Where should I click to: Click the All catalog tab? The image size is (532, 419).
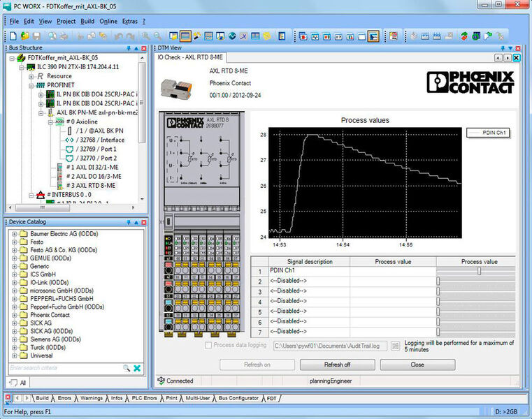pos(18,383)
